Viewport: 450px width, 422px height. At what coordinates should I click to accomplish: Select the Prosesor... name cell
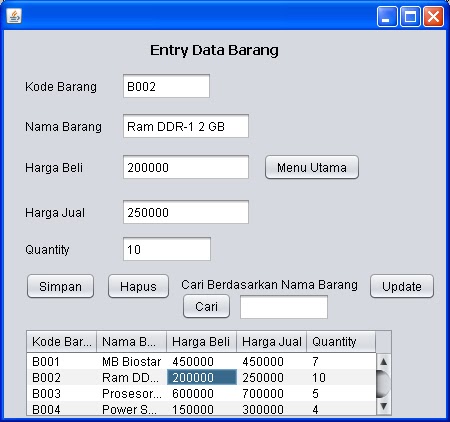132,393
